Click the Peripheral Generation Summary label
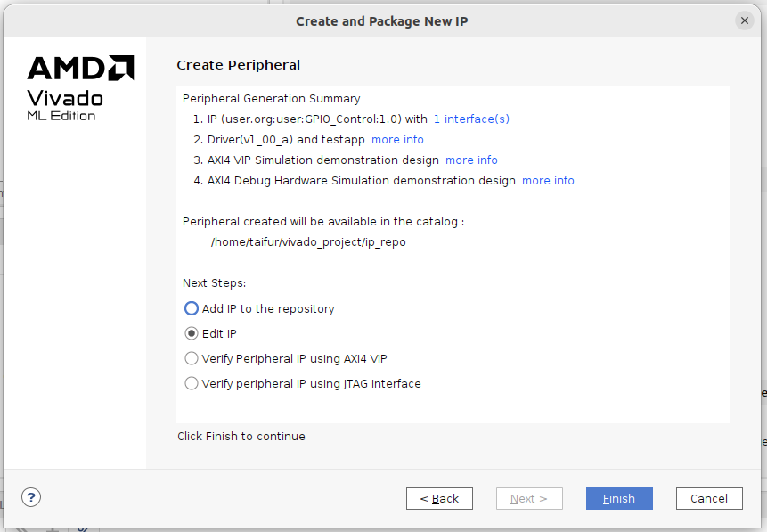Screen dimensions: 767x532 pos(271,99)
